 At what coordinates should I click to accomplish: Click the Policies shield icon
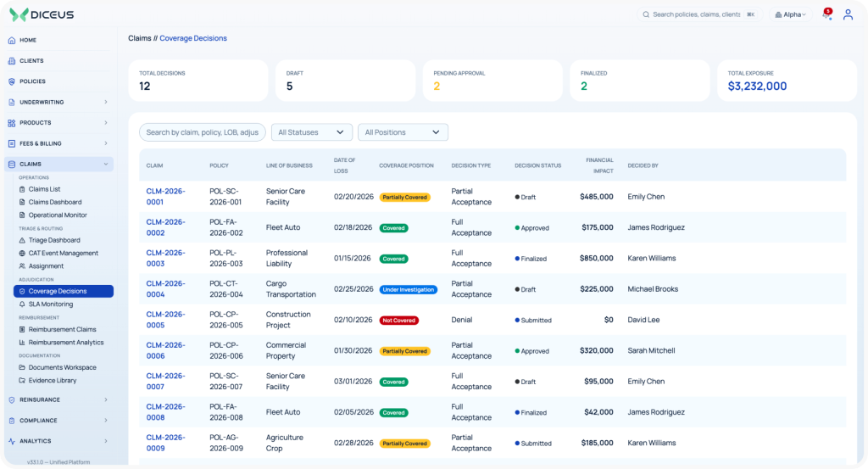12,81
